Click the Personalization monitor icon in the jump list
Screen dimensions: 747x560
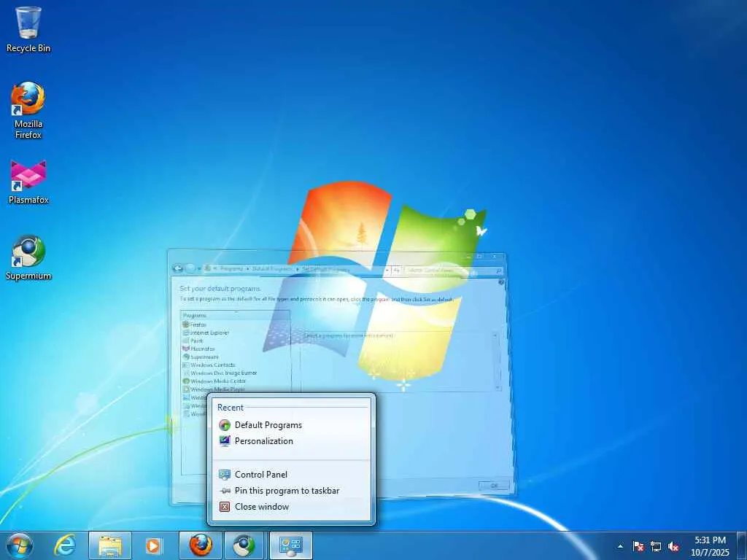click(x=225, y=441)
